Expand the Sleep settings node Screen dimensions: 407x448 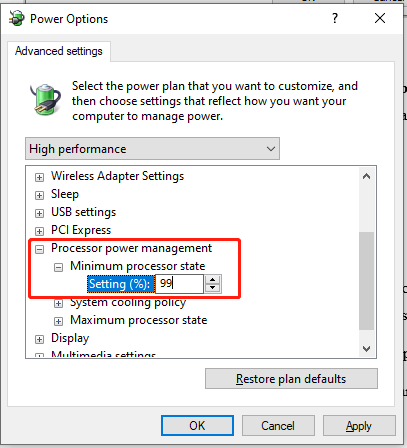point(39,195)
